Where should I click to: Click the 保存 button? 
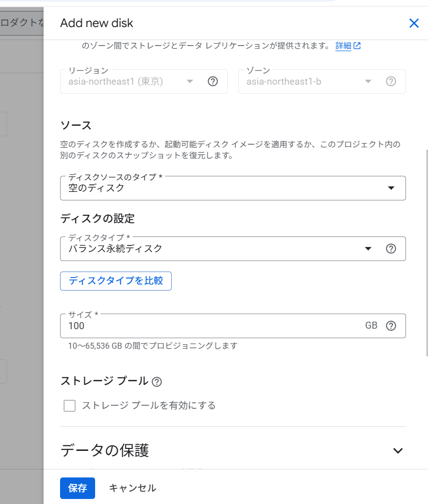point(78,488)
